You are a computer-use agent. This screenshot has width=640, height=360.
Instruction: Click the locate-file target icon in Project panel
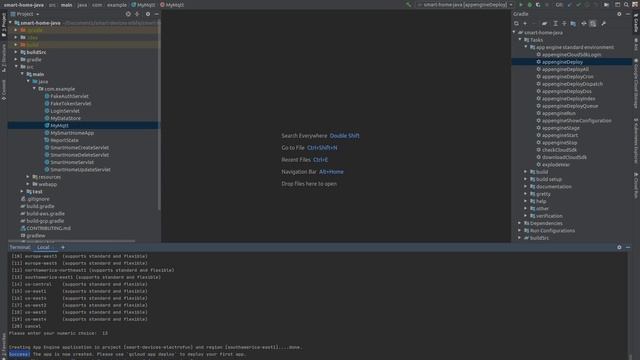(x=128, y=14)
